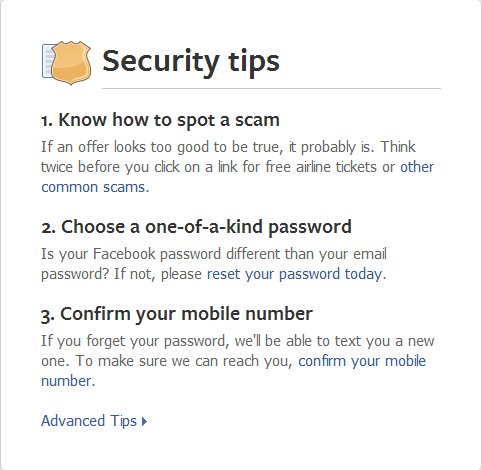Open the 'common scams' link text
The width and height of the screenshot is (482, 470).
pyautogui.click(x=93, y=187)
